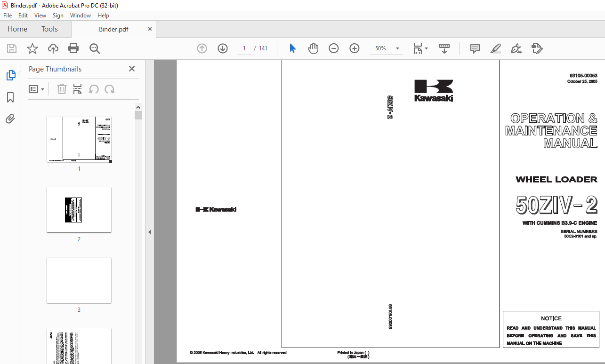
Task: Open the stamp tool icon in toolbar
Action: pos(537,48)
